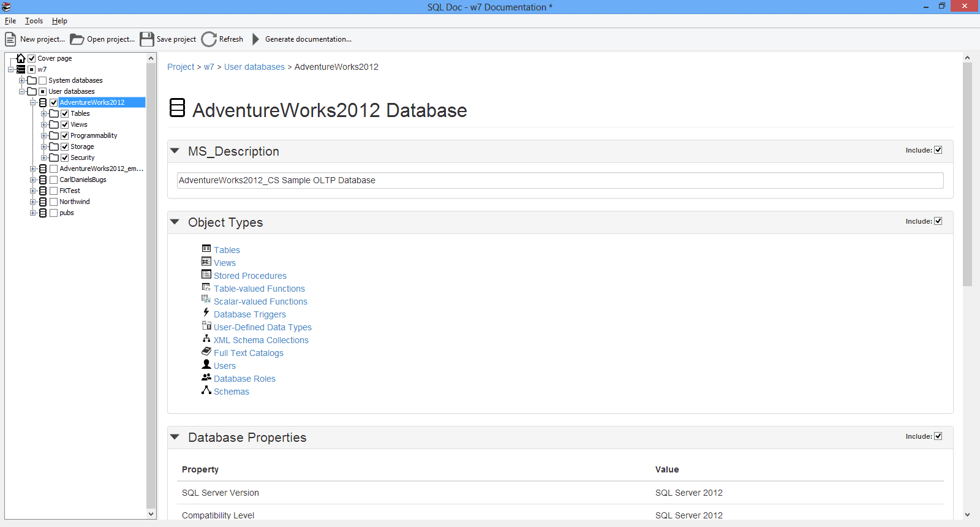
Task: Click the Cover page home icon
Action: click(21, 58)
